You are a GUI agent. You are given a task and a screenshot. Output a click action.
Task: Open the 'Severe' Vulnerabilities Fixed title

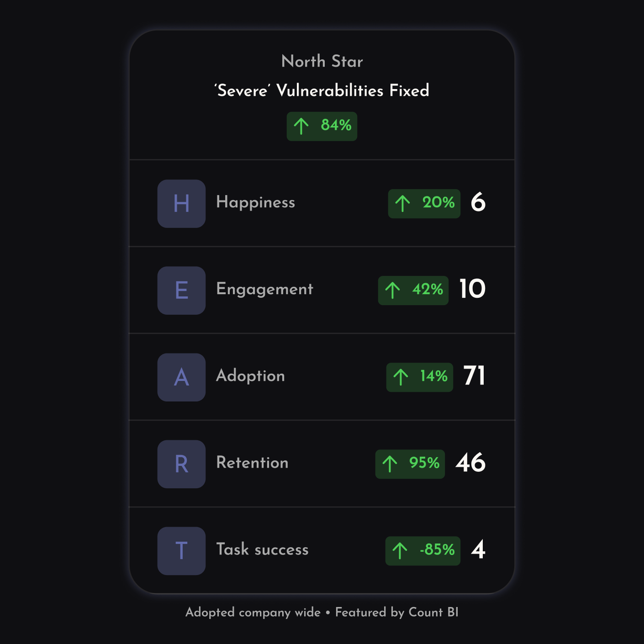[x=322, y=90]
